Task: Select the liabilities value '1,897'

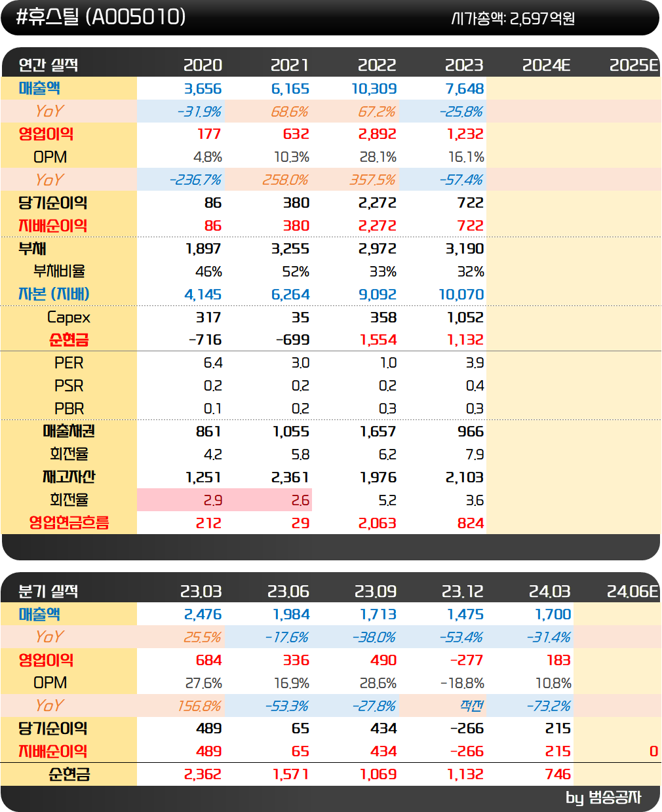Action: coord(204,248)
